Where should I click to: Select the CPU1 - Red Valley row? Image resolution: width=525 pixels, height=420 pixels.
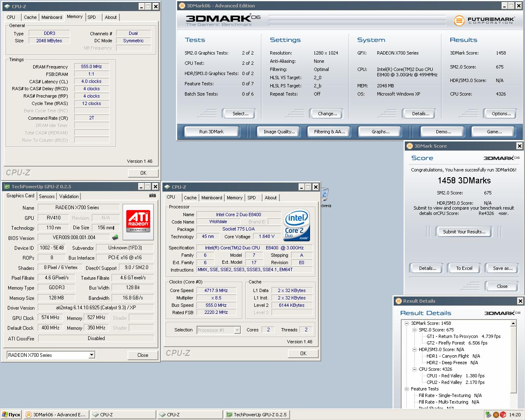(455, 376)
